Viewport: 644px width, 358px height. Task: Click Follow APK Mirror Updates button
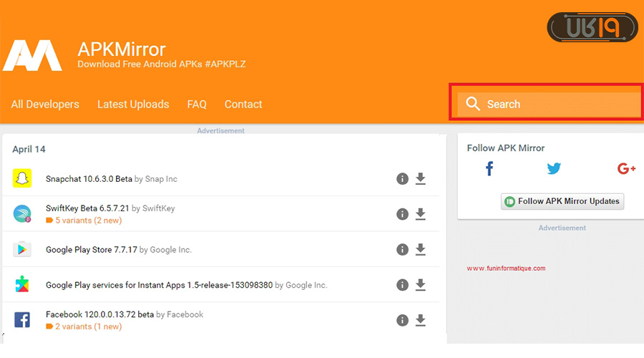point(562,201)
